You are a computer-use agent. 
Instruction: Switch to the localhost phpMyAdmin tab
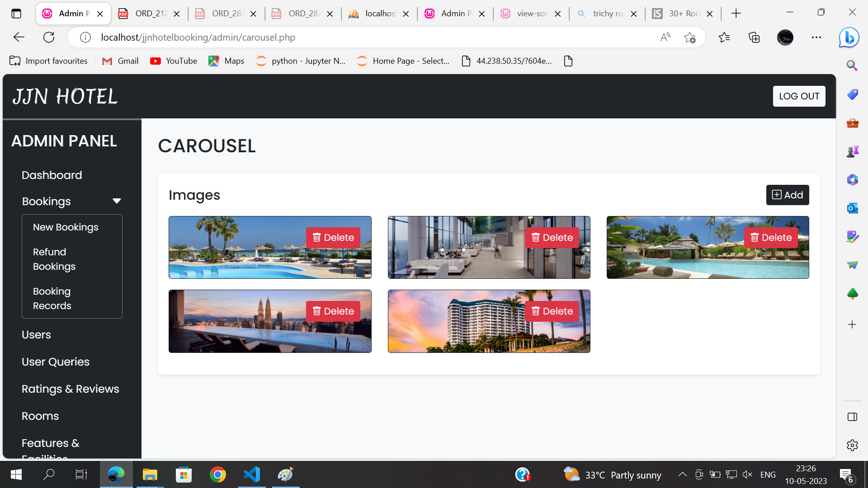click(x=378, y=14)
